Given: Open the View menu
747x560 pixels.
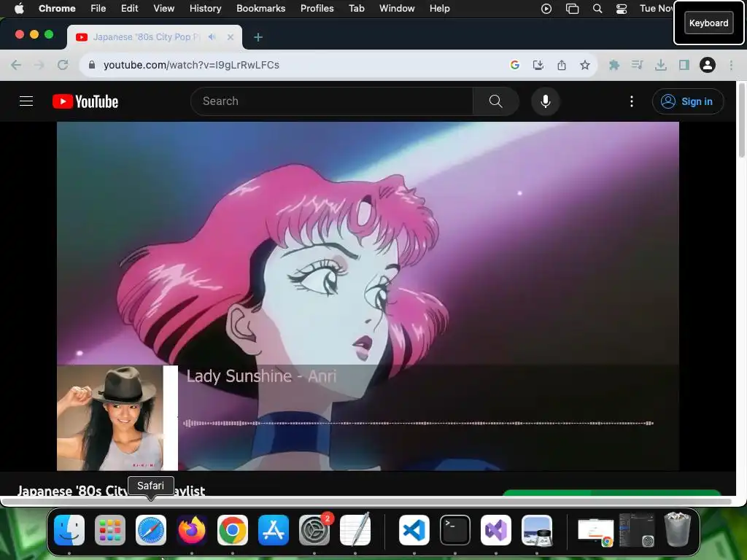Looking at the screenshot, I should (164, 8).
